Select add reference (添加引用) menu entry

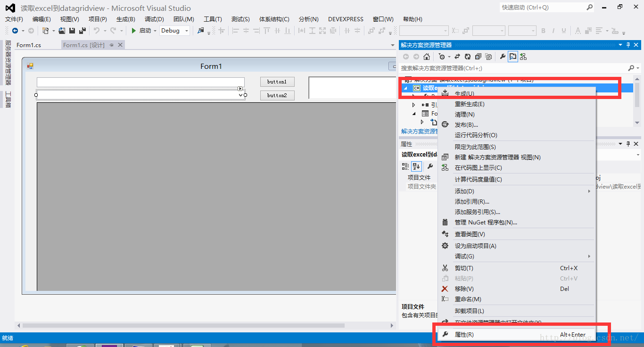(517, 202)
